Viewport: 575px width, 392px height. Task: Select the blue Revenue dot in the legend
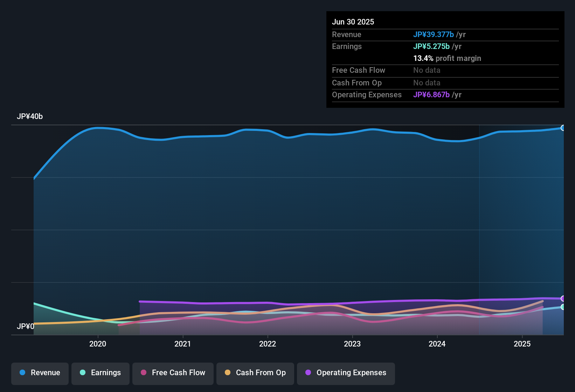tap(22, 373)
